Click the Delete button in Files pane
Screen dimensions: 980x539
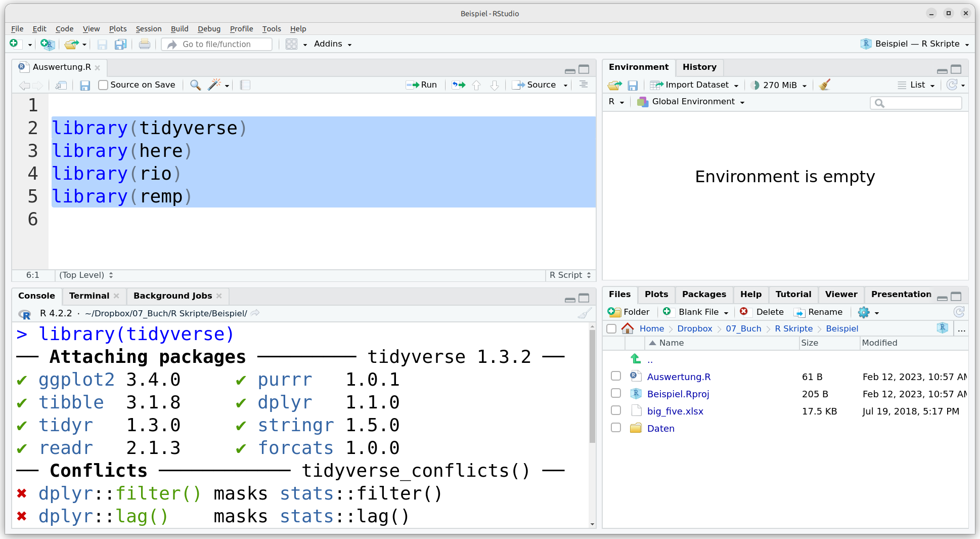762,312
